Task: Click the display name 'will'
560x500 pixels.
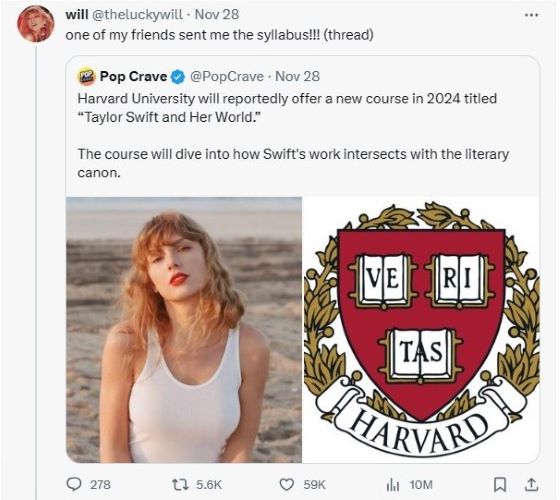Action: [76, 14]
